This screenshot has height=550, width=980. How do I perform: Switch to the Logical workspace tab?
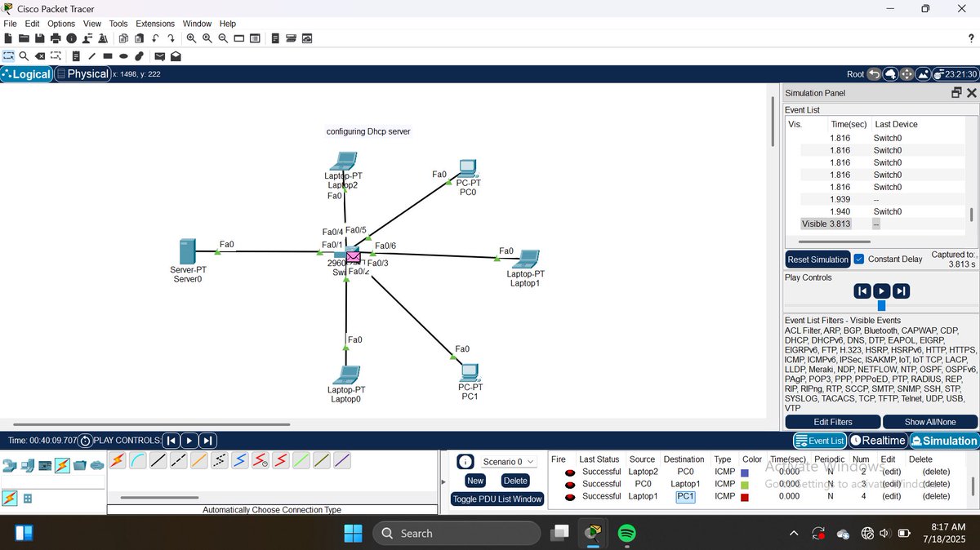[x=26, y=73]
